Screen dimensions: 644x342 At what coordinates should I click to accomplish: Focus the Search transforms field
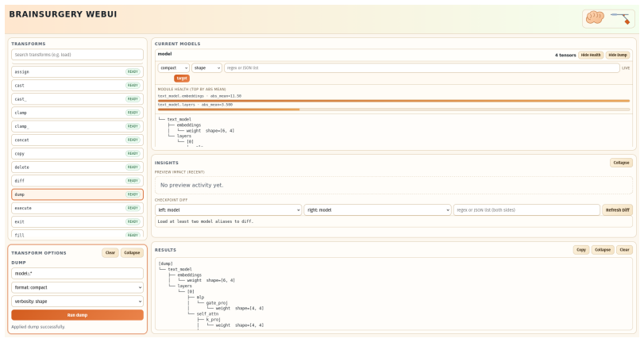coord(77,55)
